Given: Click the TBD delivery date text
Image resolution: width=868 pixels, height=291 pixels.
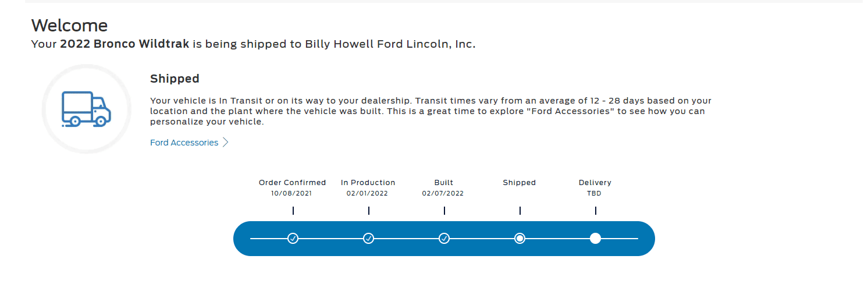Looking at the screenshot, I should click(x=594, y=193).
